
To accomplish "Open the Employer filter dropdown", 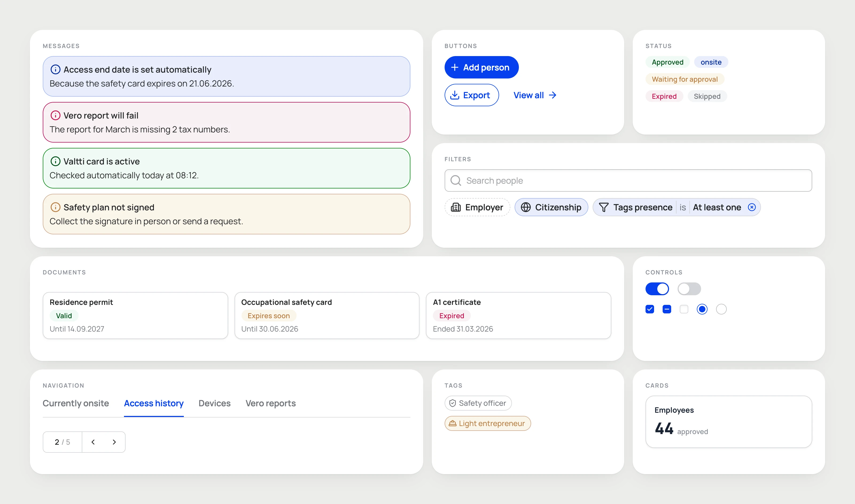I will (477, 207).
